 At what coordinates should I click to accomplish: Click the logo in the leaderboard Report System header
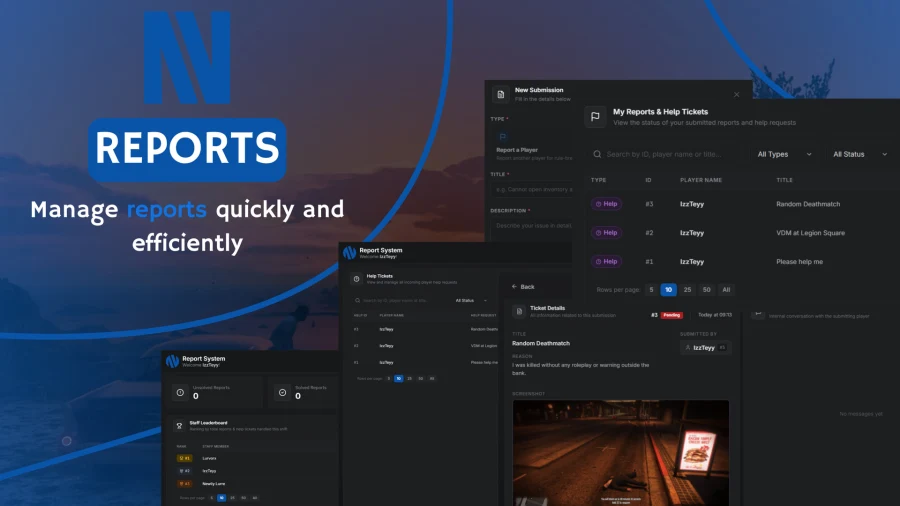(172, 361)
